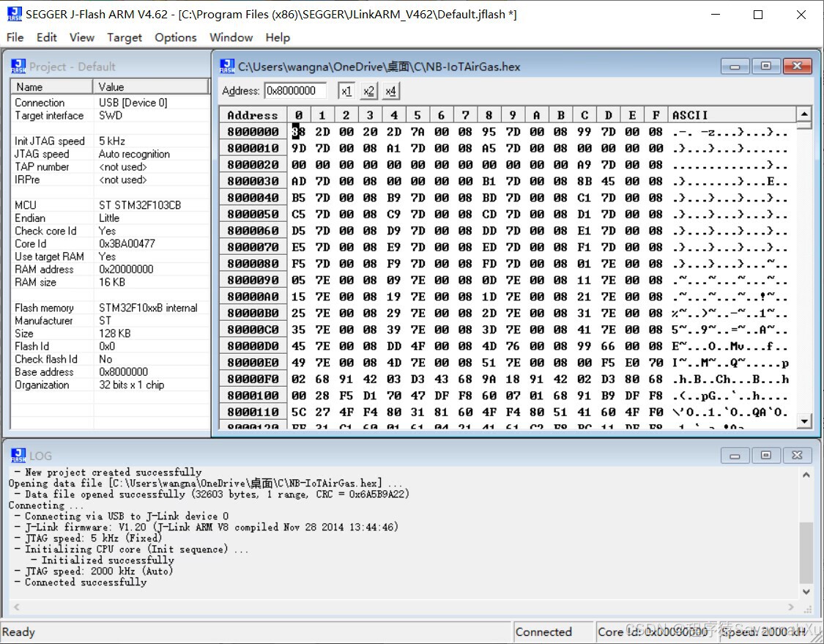This screenshot has height=644, width=824.
Task: Open the Help menu
Action: pyautogui.click(x=278, y=37)
